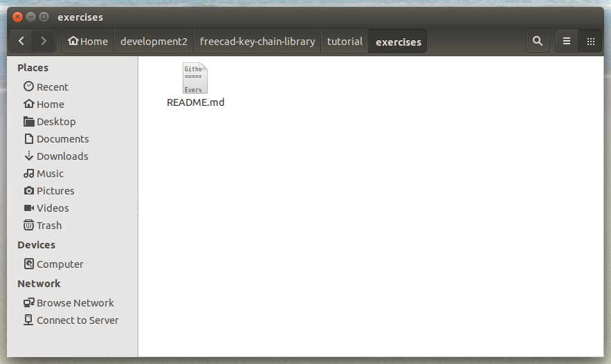Open Computer under Devices
This screenshot has height=364, width=611.
(x=72, y=264)
